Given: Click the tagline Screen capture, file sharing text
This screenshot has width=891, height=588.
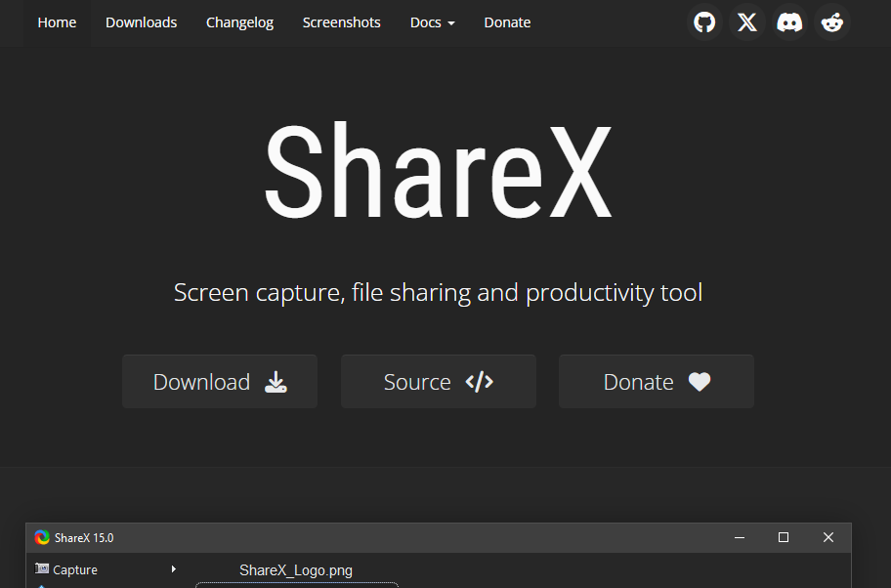Looking at the screenshot, I should 438,293.
